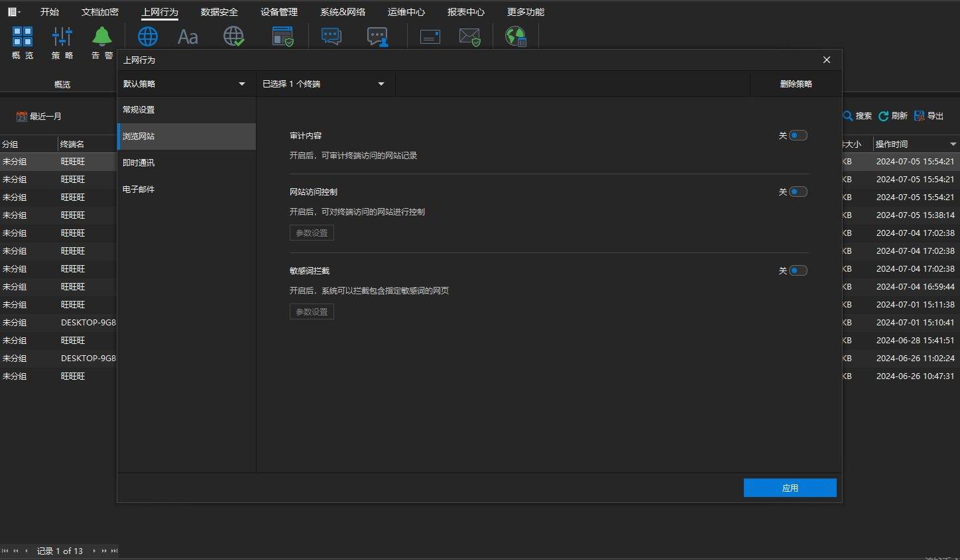
Task: Click the 策略 policy sliders icon
Action: (x=62, y=37)
